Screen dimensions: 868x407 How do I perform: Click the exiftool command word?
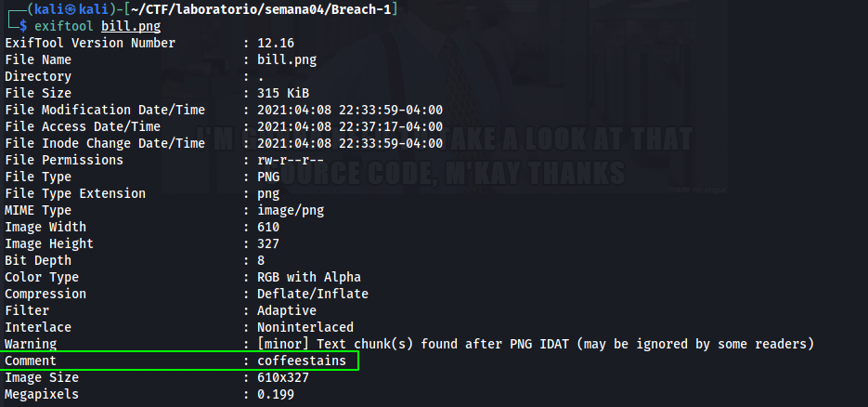point(64,26)
